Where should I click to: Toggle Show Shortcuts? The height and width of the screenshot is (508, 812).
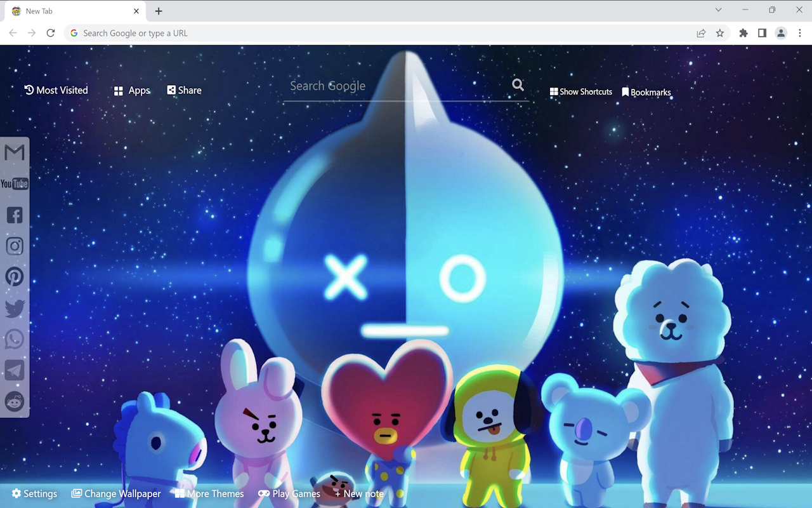tap(580, 91)
